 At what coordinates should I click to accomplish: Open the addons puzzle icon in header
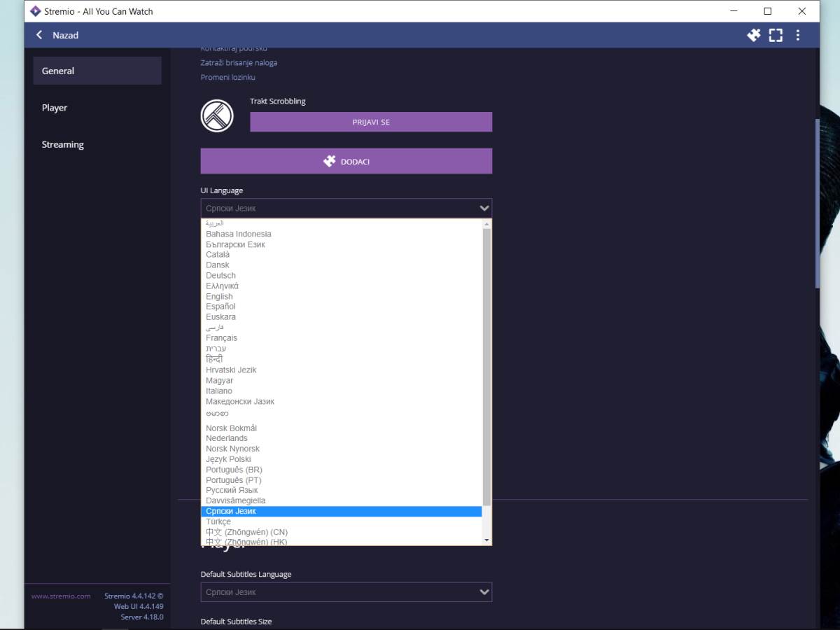click(753, 35)
